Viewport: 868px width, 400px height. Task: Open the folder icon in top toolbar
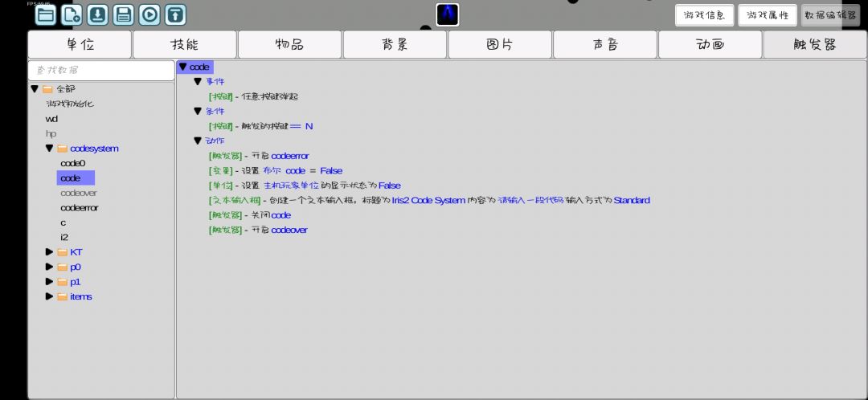45,15
